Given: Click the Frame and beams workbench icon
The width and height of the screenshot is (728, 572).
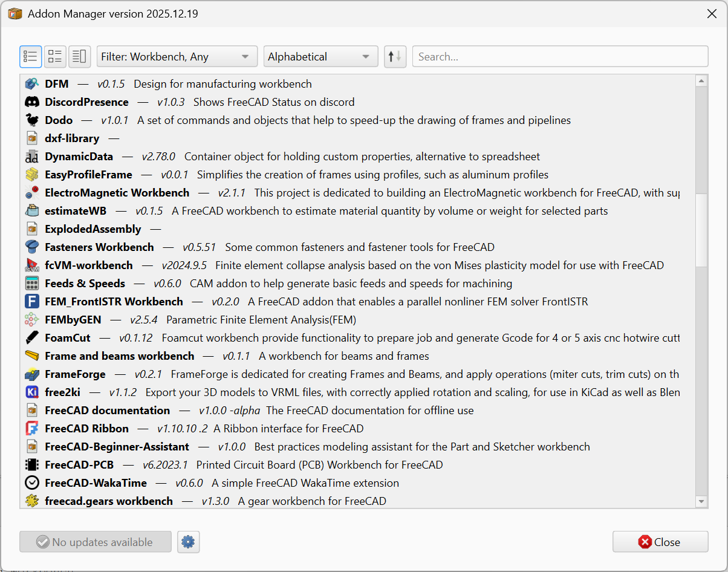Looking at the screenshot, I should (32, 356).
